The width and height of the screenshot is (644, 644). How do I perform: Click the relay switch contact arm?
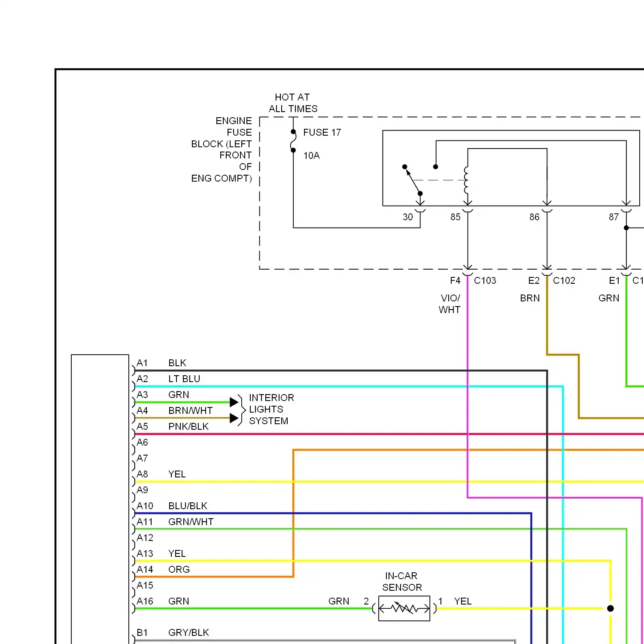[413, 180]
